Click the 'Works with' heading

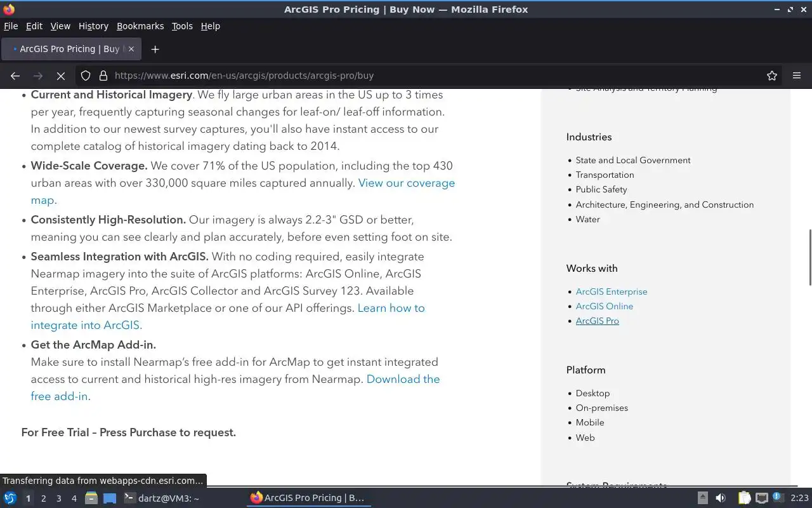[592, 269]
